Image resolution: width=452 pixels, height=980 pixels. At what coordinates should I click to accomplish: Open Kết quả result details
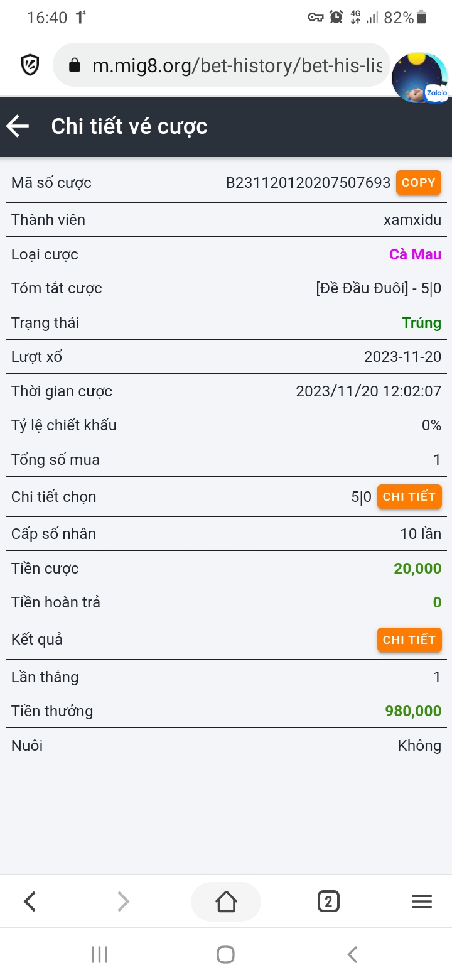(x=409, y=640)
